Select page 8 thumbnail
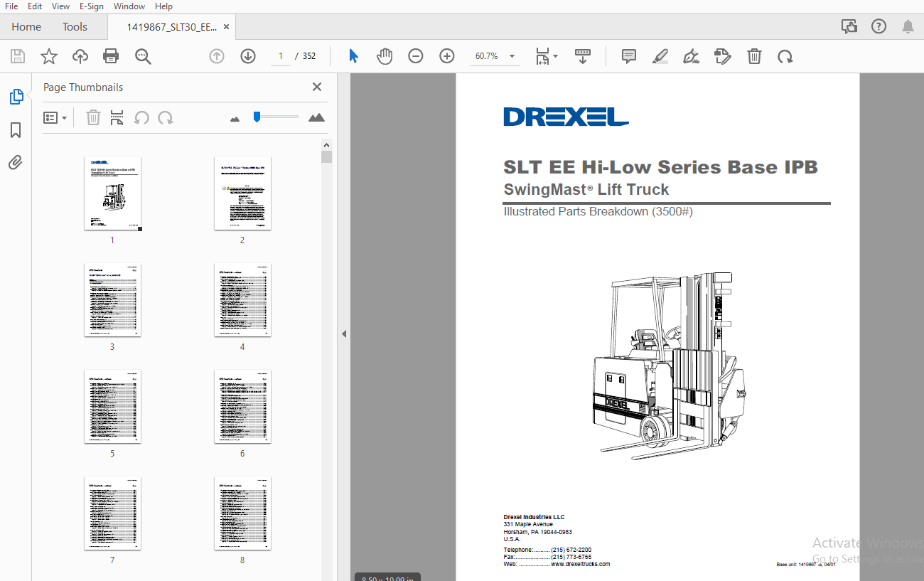The width and height of the screenshot is (924, 581). pos(242,513)
